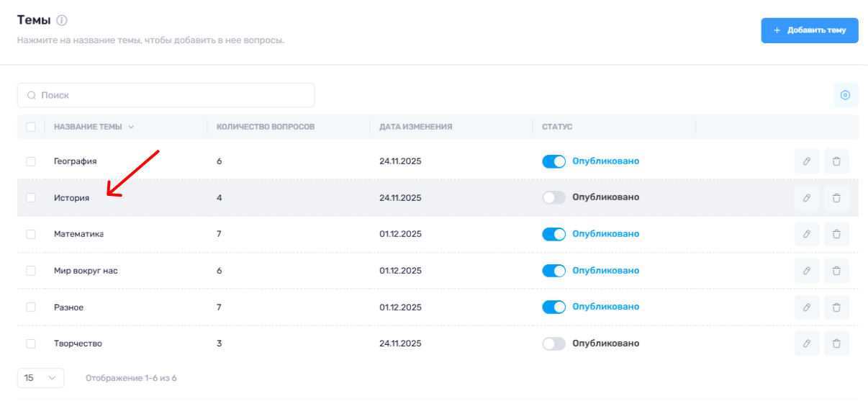Edit the Математика topic with the pencil icon

(807, 234)
